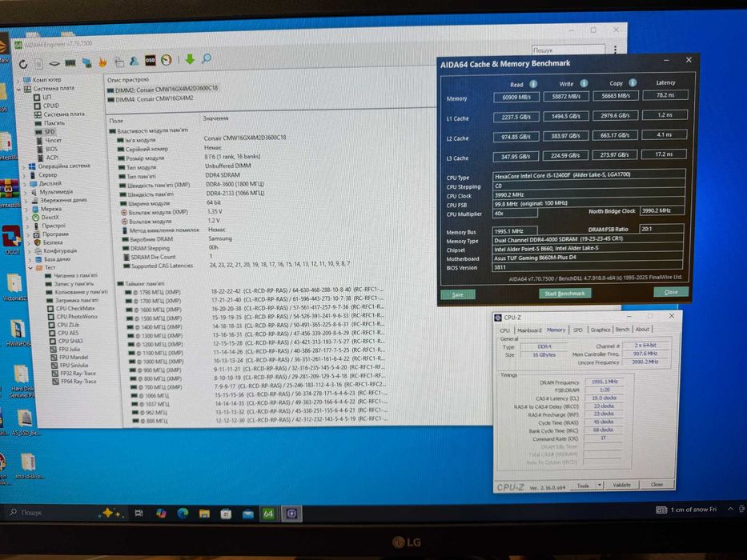
Task: Click the memory module icon in AIDA64 toolbar
Action: coord(70,63)
